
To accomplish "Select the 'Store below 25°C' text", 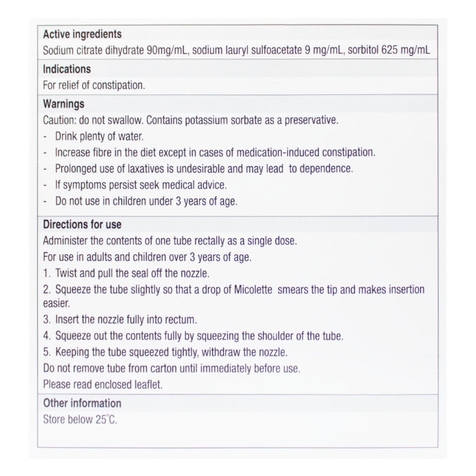I will tap(80, 420).
